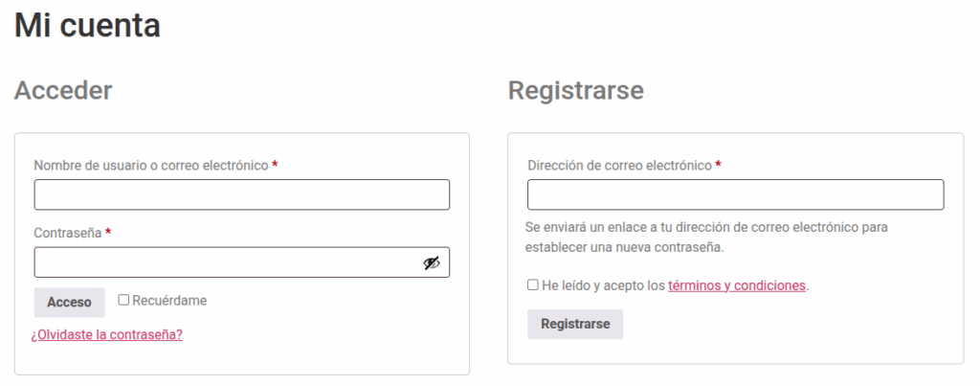Click the 'Acceder' section heading
Screen dimensions: 980x386
[63, 90]
